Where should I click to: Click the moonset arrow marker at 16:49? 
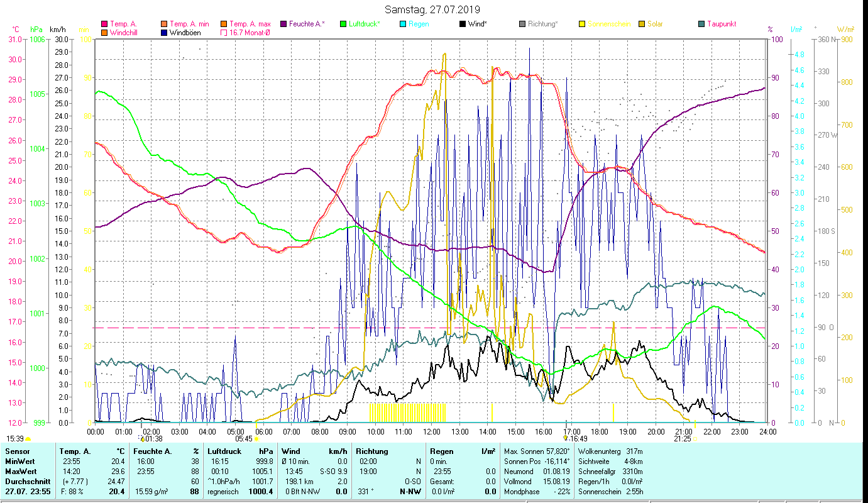tap(565, 439)
